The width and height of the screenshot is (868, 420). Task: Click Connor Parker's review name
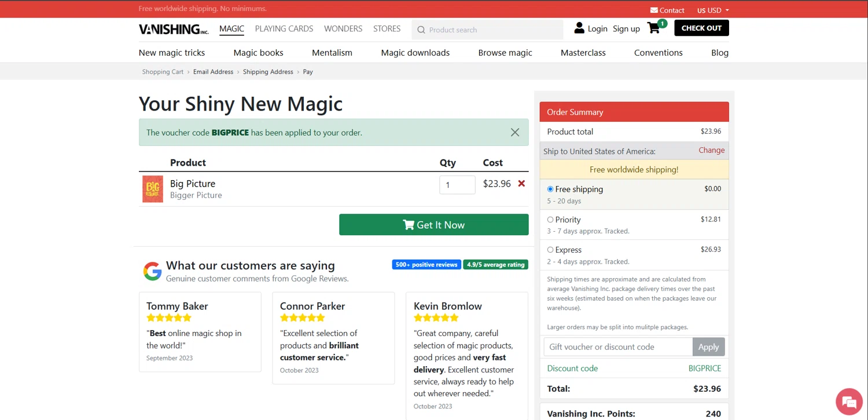click(x=312, y=306)
